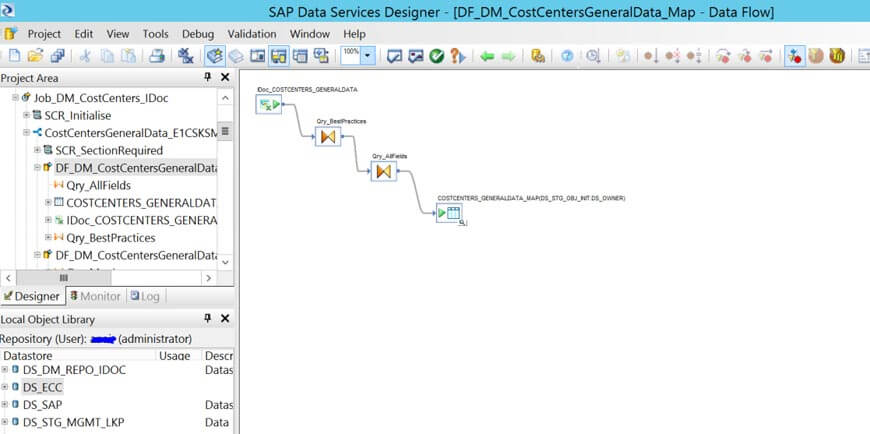Click the Show Filters/Breakpoints red dot icon
The image size is (870, 434).
click(795, 56)
